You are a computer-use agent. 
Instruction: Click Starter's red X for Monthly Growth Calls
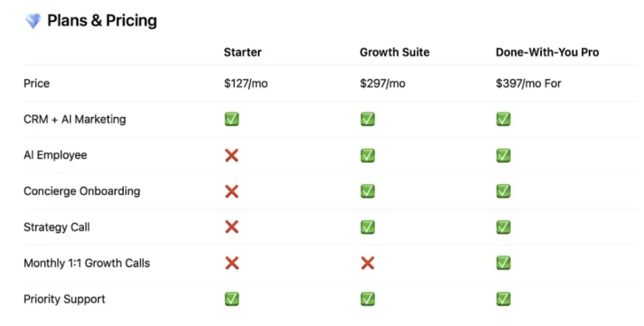click(x=232, y=263)
